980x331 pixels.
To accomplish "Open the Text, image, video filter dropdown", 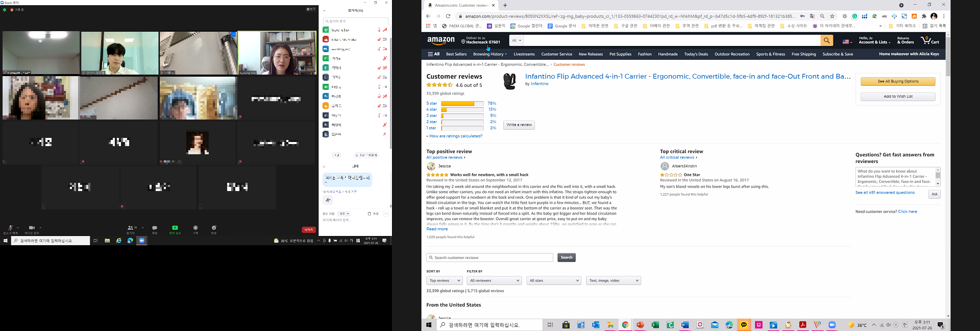I will [x=613, y=280].
